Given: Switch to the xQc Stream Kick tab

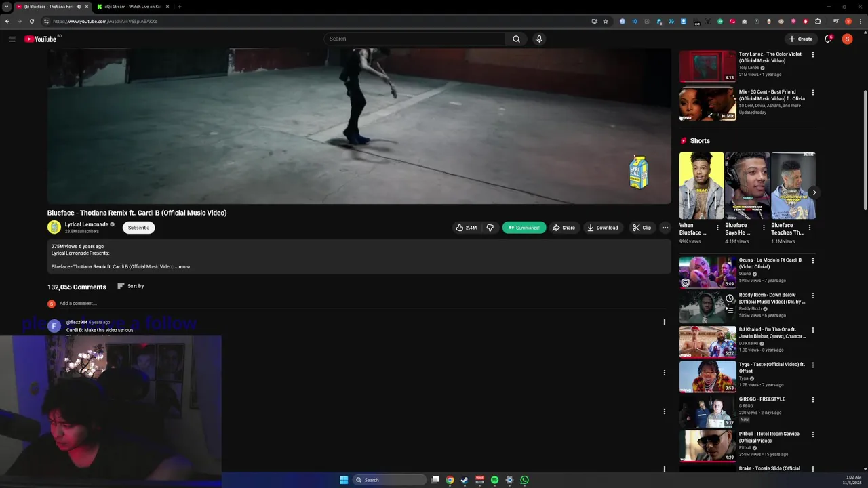Looking at the screenshot, I should click(133, 7).
